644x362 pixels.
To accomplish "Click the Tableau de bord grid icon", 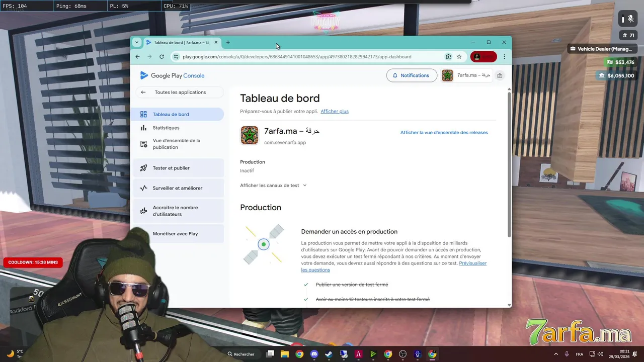I will click(x=143, y=114).
